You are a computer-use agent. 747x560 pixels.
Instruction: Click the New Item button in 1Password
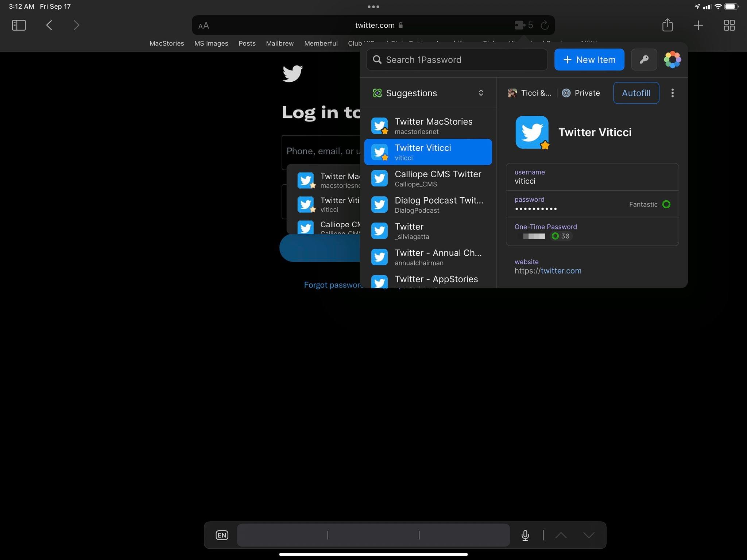coord(589,59)
